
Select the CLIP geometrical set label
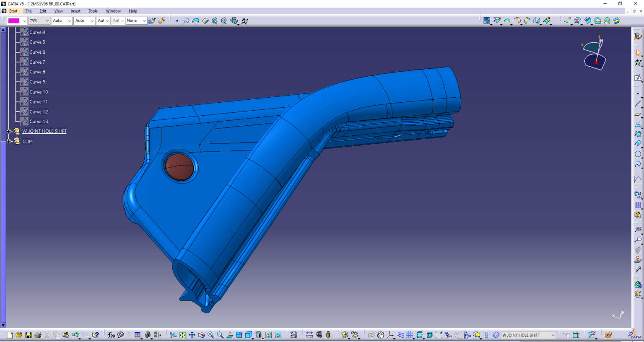click(x=27, y=142)
